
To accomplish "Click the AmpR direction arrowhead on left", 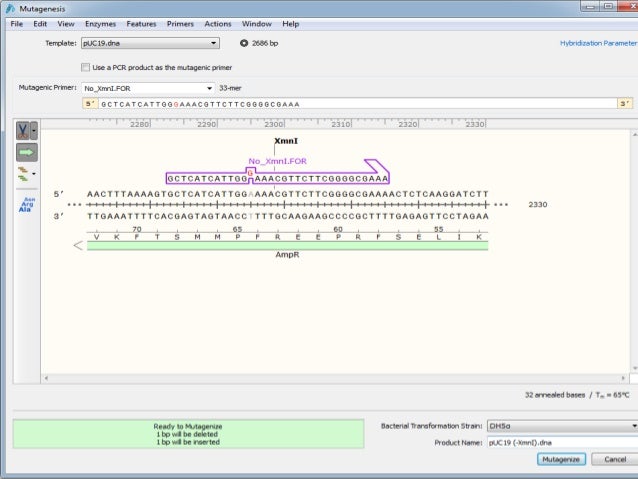I will point(78,245).
